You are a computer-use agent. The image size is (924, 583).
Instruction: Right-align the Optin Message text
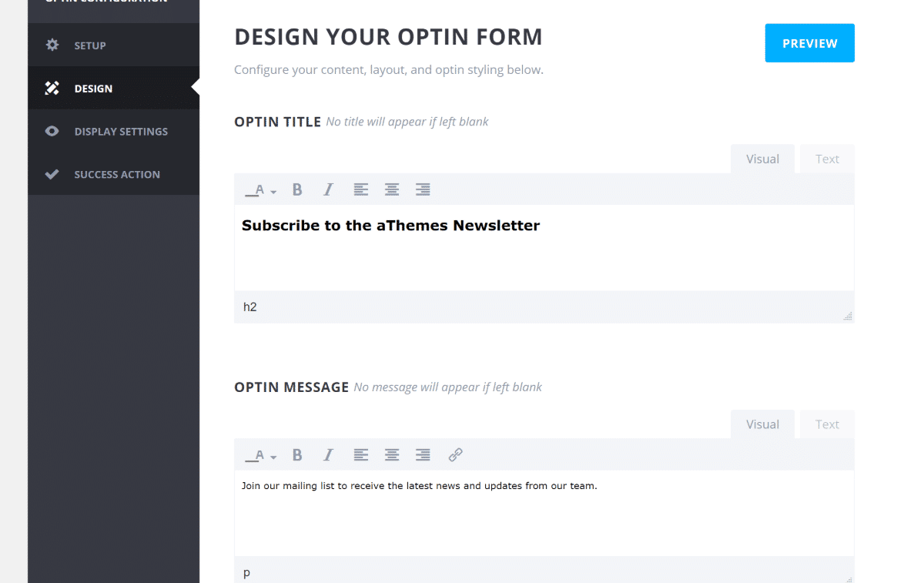tap(423, 455)
